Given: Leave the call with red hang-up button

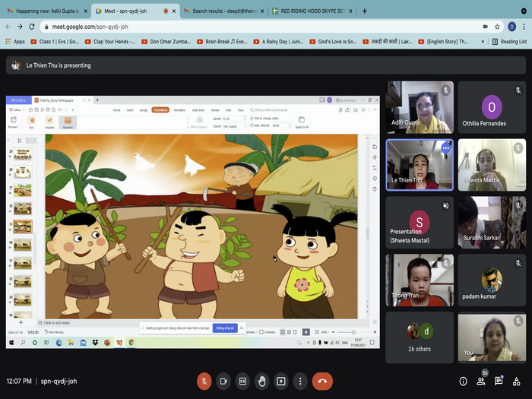Looking at the screenshot, I should pyautogui.click(x=322, y=382).
